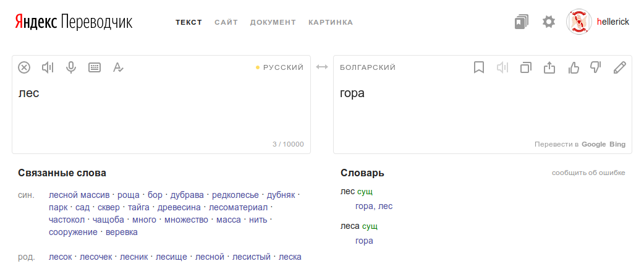Play audio pronunciation of the source text
Image resolution: width=644 pixels, height=274 pixels.
[x=48, y=67]
